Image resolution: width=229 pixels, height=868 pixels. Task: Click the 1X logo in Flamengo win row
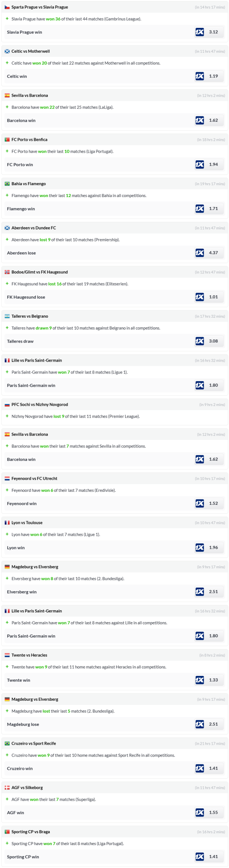[x=200, y=209]
